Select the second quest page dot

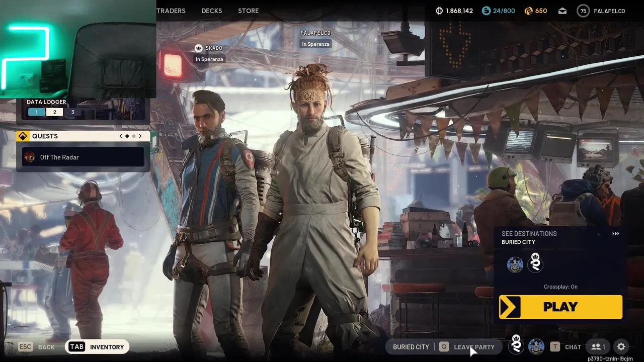pos(134,136)
